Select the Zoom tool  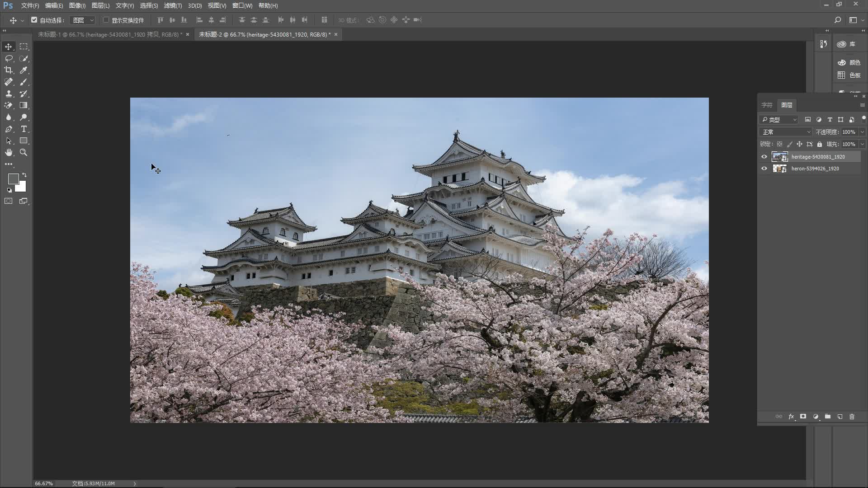click(x=24, y=152)
